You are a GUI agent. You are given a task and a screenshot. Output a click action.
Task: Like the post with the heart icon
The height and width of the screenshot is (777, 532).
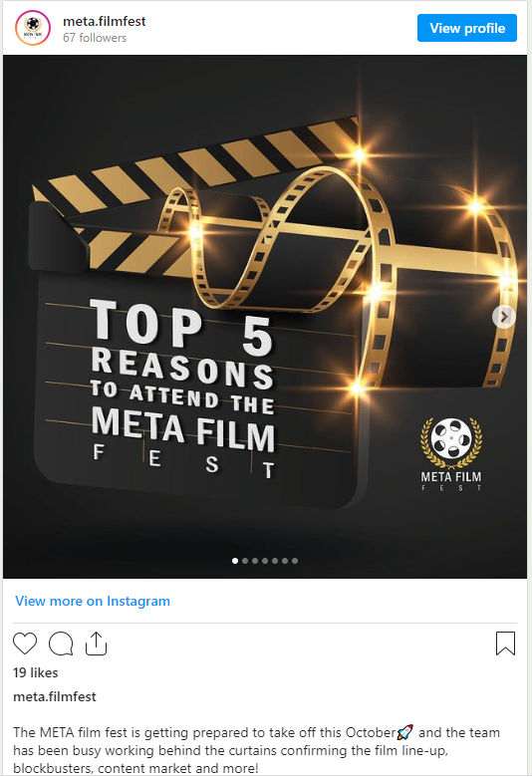(x=24, y=644)
